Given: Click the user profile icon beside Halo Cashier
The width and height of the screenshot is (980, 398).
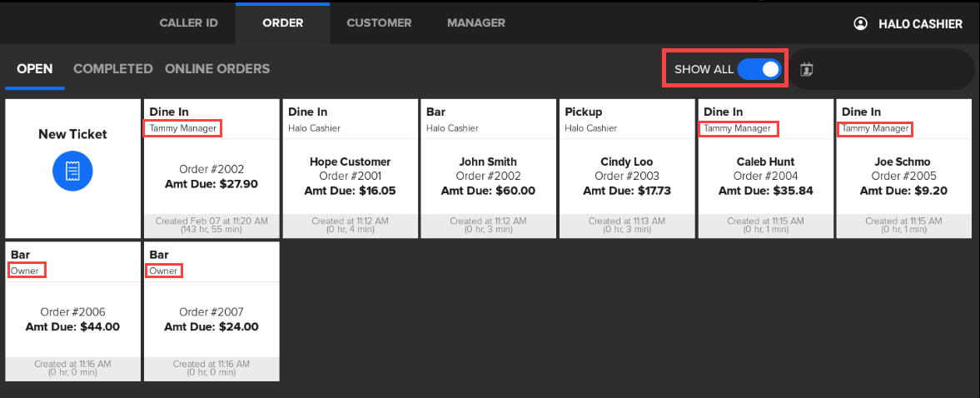Looking at the screenshot, I should (x=860, y=23).
